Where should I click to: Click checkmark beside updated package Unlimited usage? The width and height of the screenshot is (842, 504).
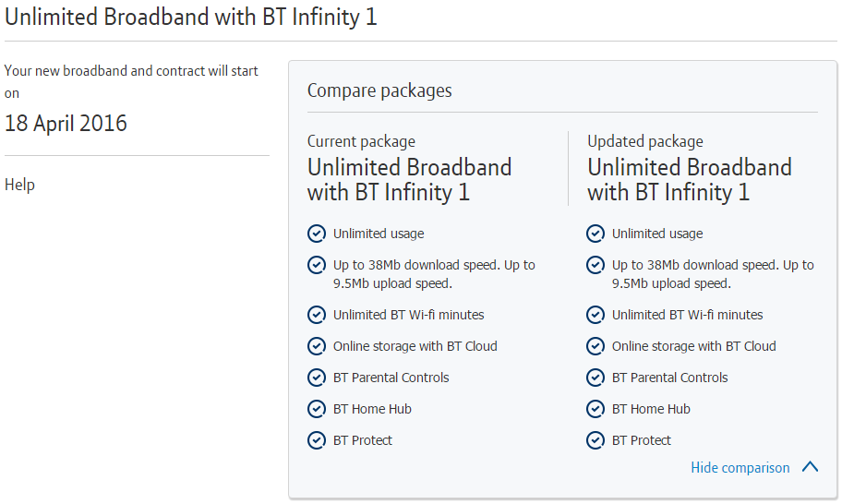(595, 234)
